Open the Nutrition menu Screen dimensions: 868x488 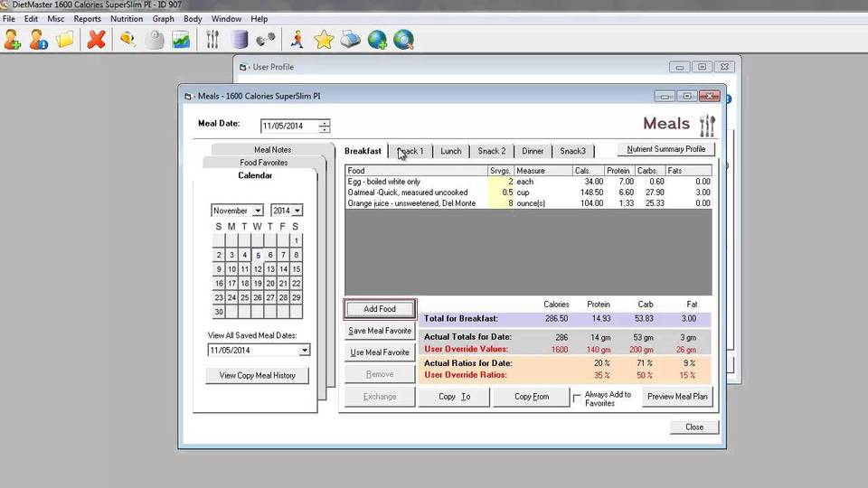[127, 19]
